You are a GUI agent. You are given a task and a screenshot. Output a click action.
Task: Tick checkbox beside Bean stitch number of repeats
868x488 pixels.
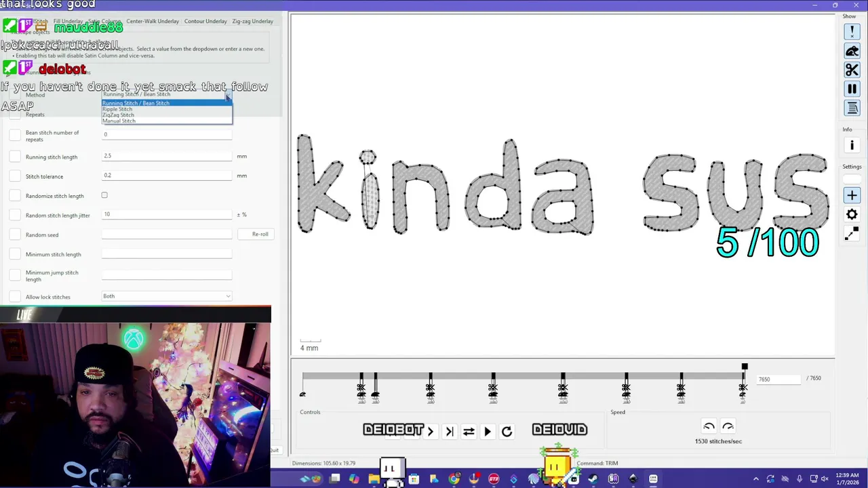tap(15, 136)
